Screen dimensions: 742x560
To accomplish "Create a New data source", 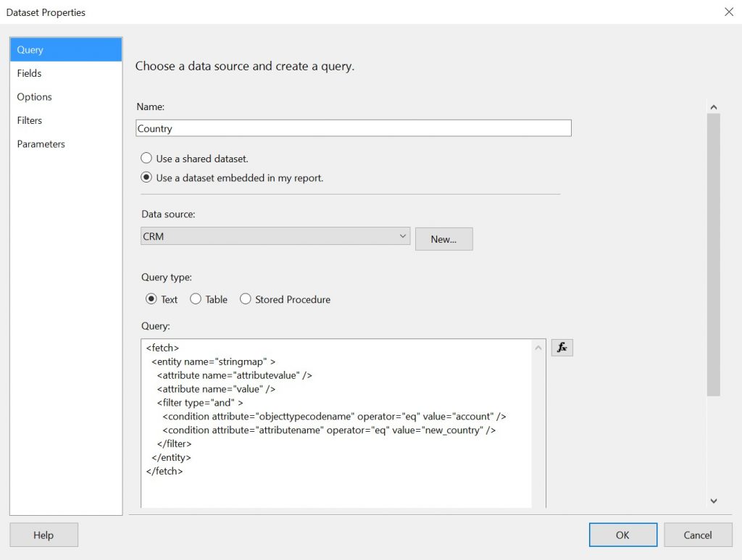I will (x=443, y=238).
